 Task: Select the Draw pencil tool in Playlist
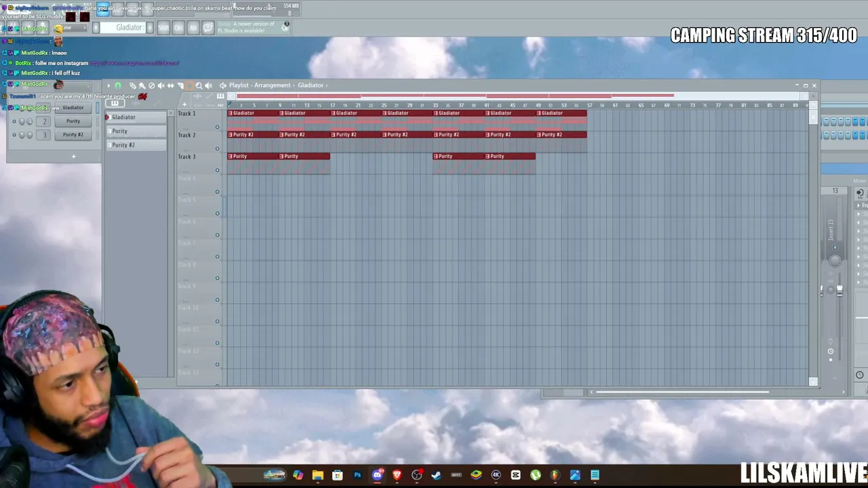133,85
